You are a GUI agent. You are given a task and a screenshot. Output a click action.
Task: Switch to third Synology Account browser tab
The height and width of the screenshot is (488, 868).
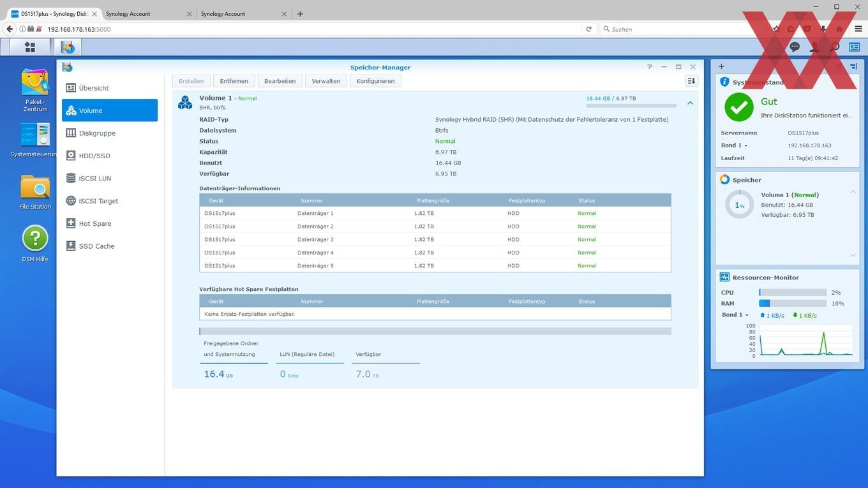click(x=243, y=13)
